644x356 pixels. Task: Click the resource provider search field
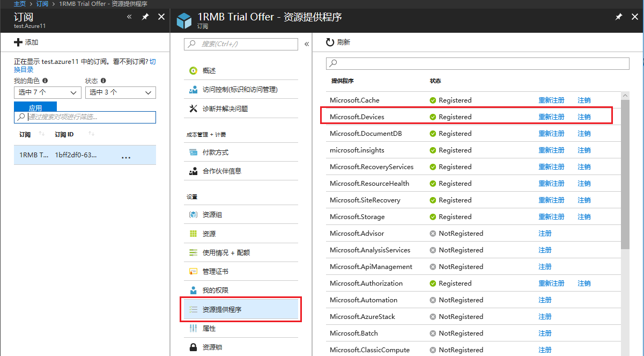click(477, 63)
